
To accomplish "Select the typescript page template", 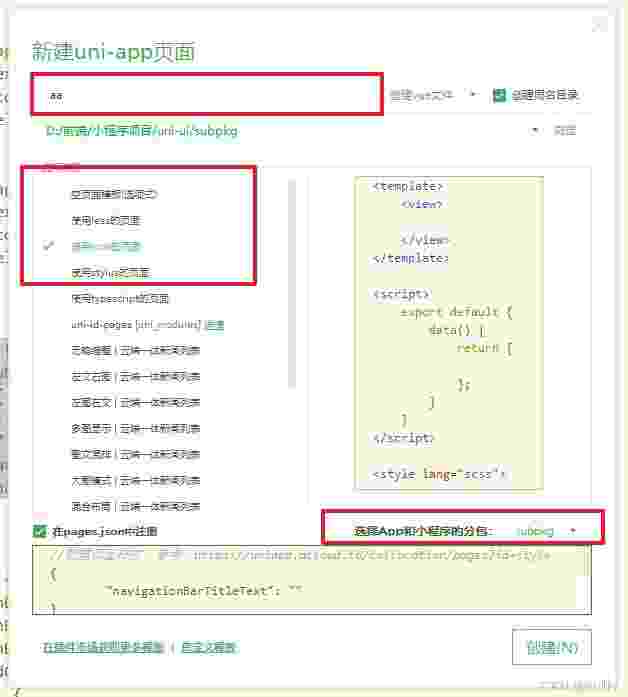I will [120, 299].
